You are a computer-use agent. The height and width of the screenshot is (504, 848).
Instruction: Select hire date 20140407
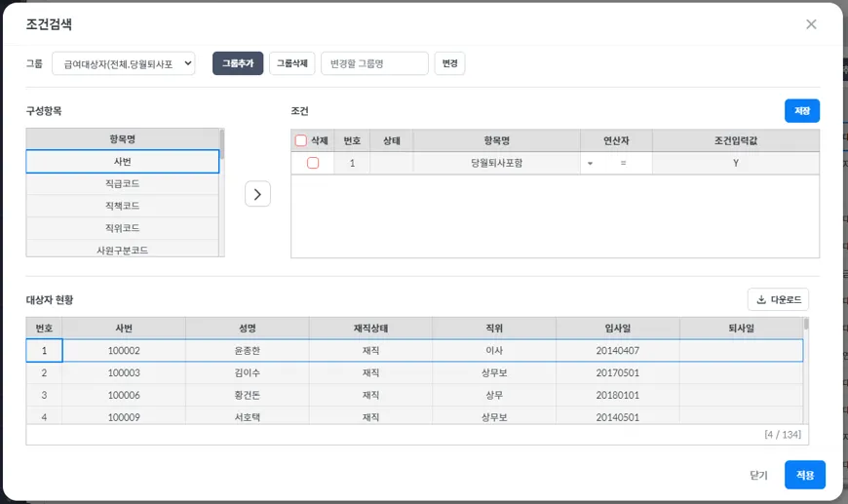point(618,350)
